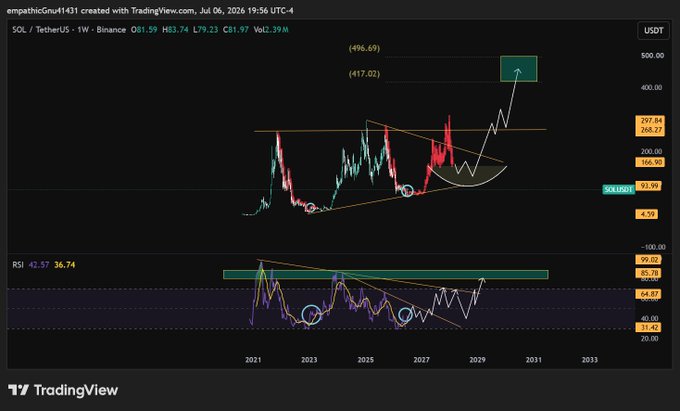
Task: Click the RSI value 42.57
Action: pyautogui.click(x=39, y=264)
